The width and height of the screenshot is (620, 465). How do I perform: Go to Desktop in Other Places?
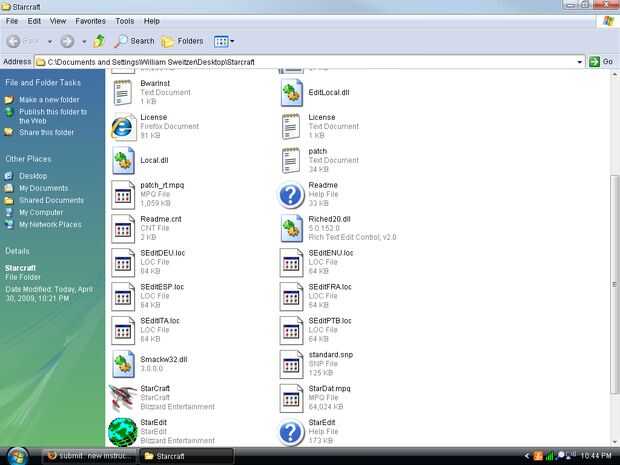(x=33, y=176)
